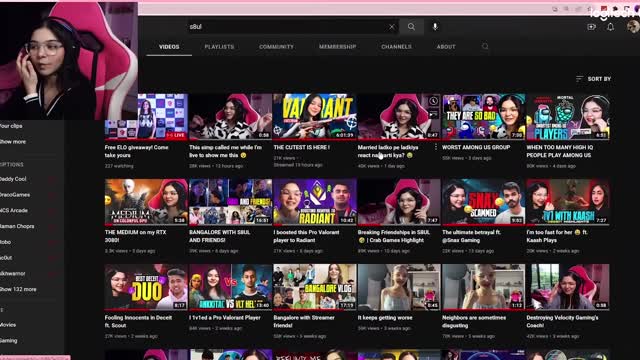Open I 1v1ed a Pro Valorant thumbnail
Screen dimensions: 640x360
231,287
